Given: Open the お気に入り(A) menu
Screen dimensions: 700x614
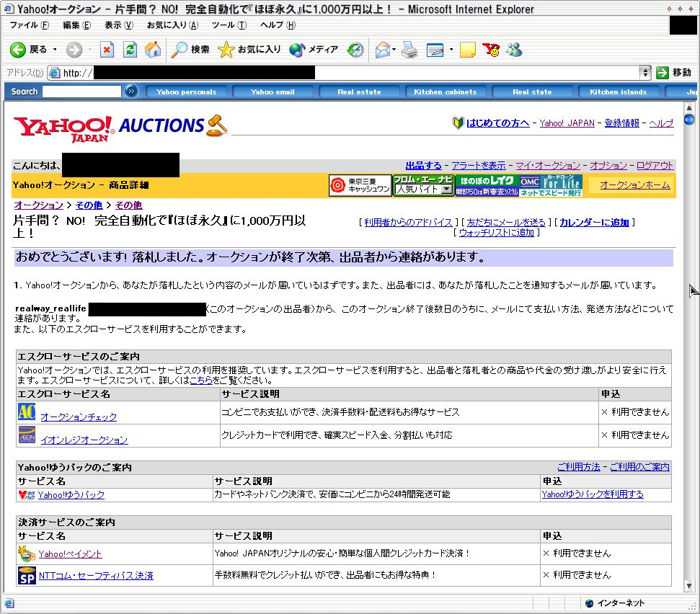Looking at the screenshot, I should [x=173, y=25].
